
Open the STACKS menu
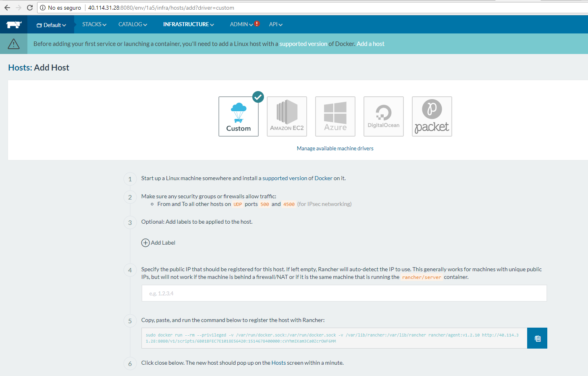point(94,25)
